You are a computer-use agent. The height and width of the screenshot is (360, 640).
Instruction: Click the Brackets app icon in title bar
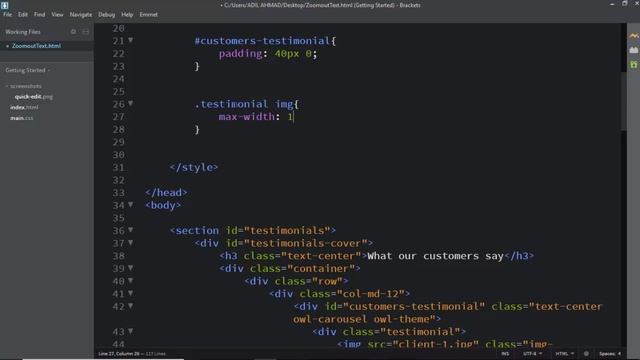[4, 5]
